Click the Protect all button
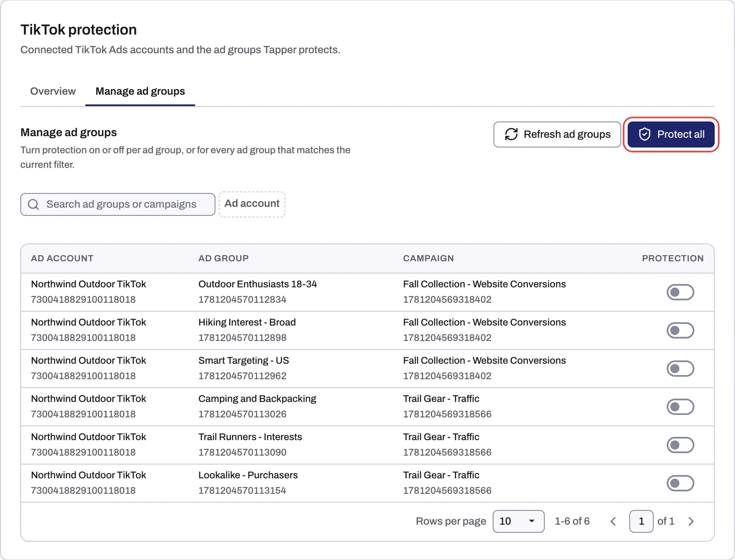The width and height of the screenshot is (735, 560). coord(671,134)
